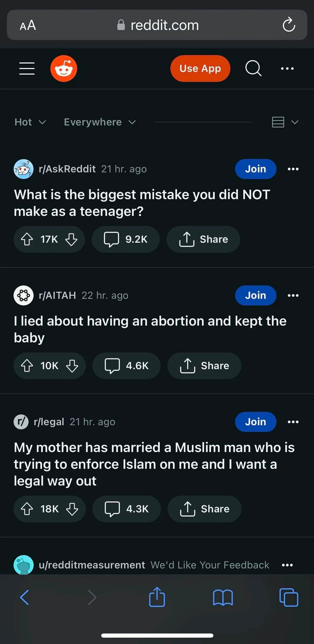Open the hamburger navigation menu
Viewport: 314px width, 644px height.
pos(27,69)
